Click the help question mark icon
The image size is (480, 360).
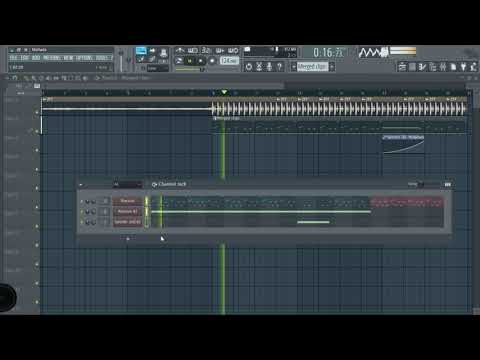click(280, 67)
